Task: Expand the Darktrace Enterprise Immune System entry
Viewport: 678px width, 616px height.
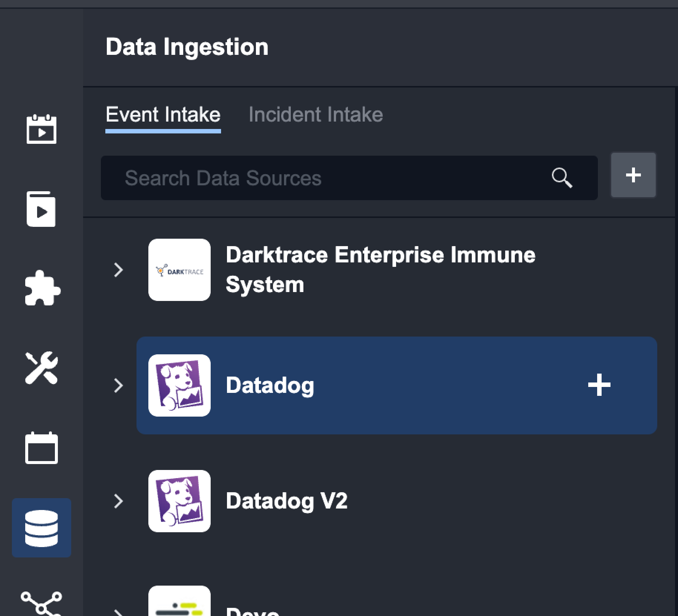Action: (x=118, y=270)
